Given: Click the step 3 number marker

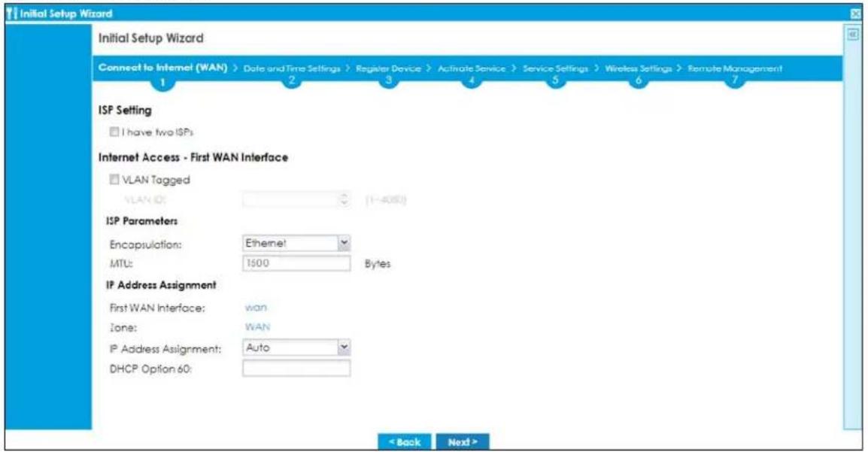Looking at the screenshot, I should pyautogui.click(x=388, y=80).
